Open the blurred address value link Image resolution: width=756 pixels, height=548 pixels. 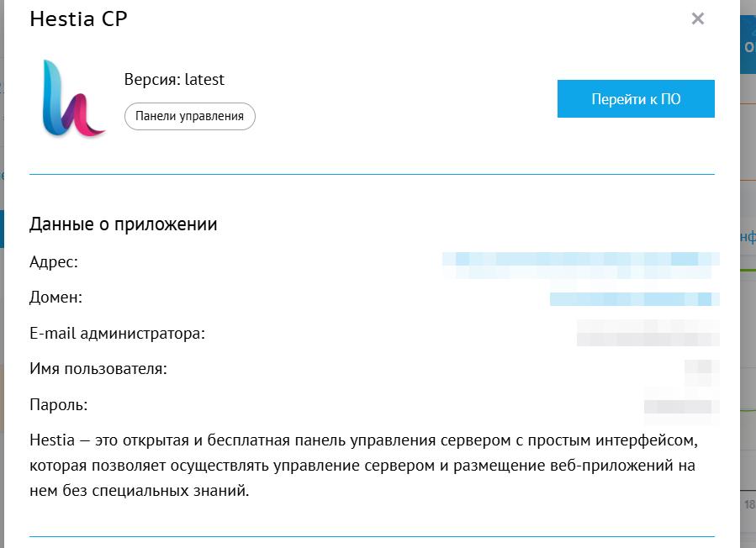pos(580,263)
